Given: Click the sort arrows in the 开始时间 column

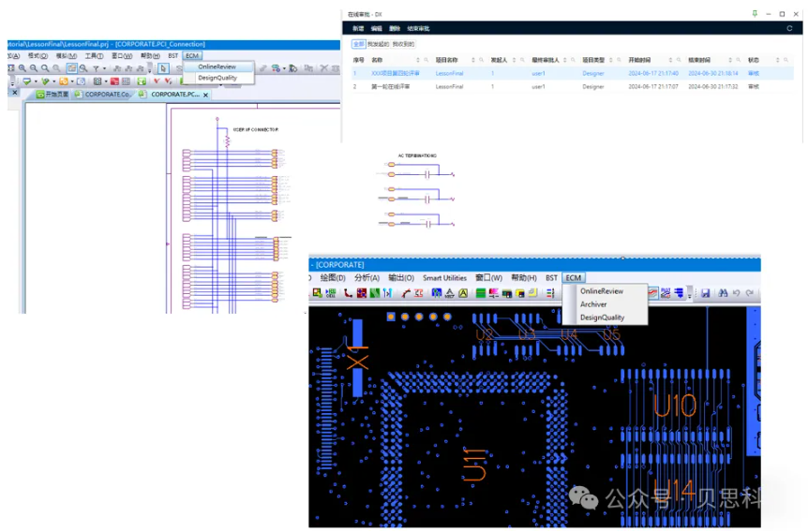Looking at the screenshot, I should click(670, 59).
